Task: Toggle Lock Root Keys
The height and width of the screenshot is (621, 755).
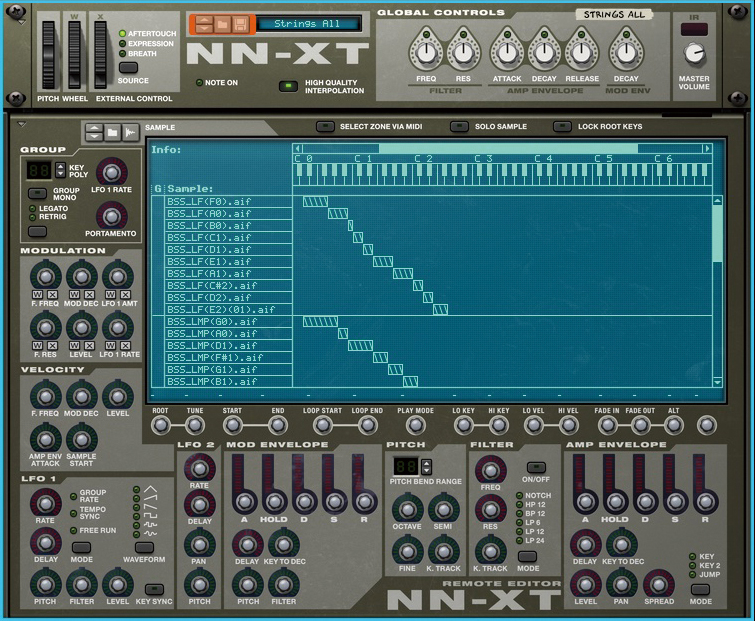Action: pos(562,127)
